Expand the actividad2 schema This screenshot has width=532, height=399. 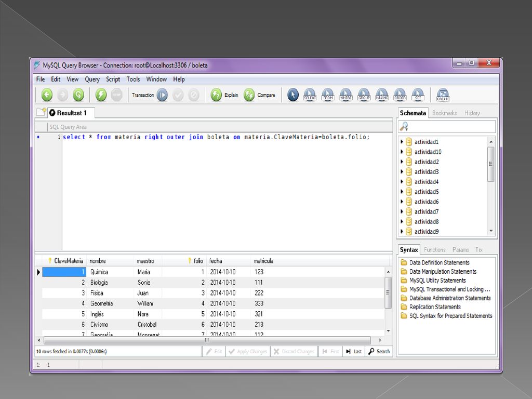pos(402,162)
